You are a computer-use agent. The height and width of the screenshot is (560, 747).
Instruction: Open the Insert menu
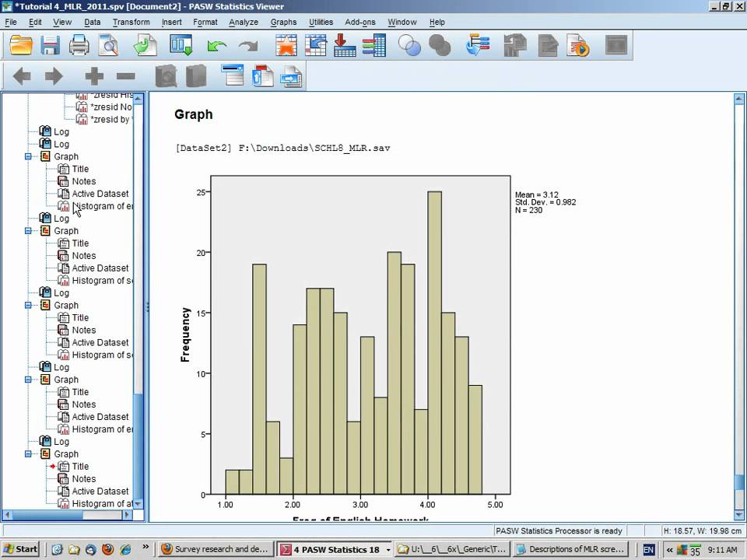171,22
